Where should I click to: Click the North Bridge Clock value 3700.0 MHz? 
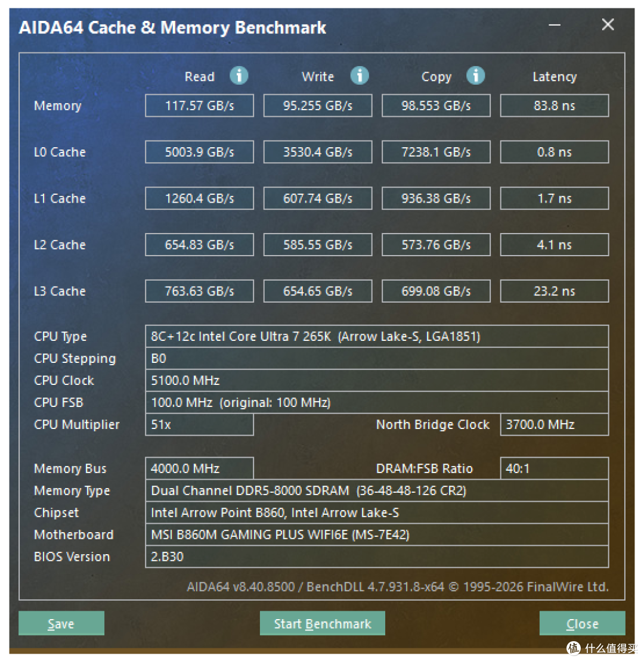click(x=555, y=424)
